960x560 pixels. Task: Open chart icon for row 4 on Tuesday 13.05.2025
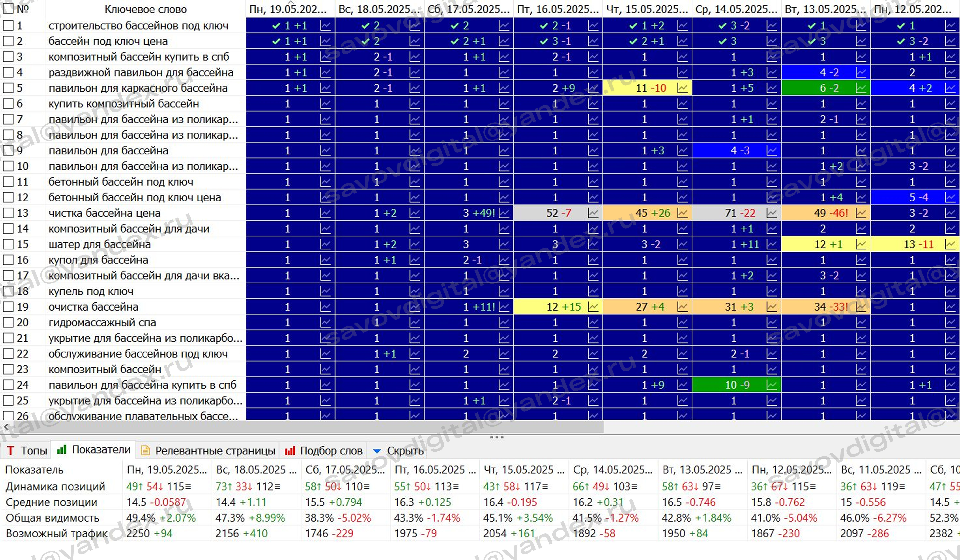point(861,72)
